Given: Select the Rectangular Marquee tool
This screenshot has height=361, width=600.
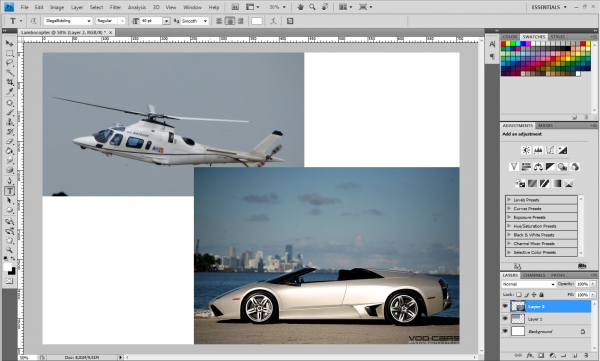Looking at the screenshot, I should [9, 53].
